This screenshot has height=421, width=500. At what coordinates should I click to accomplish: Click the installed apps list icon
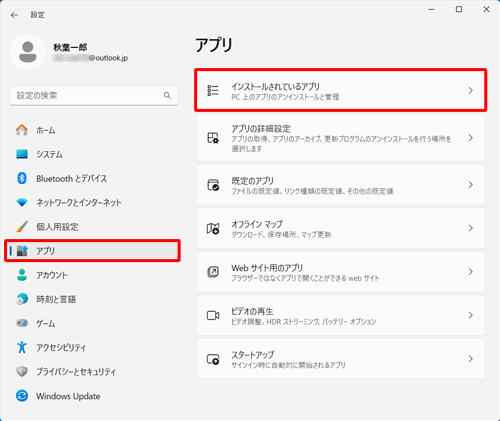point(213,90)
